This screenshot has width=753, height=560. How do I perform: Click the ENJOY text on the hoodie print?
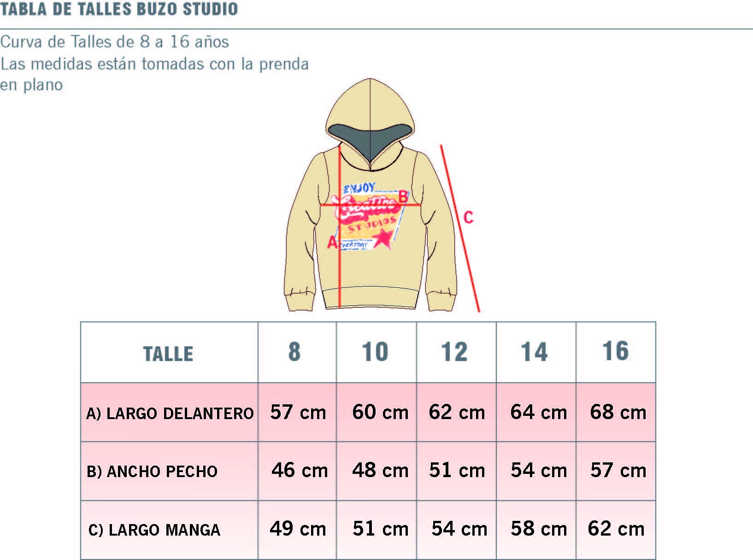click(360, 188)
